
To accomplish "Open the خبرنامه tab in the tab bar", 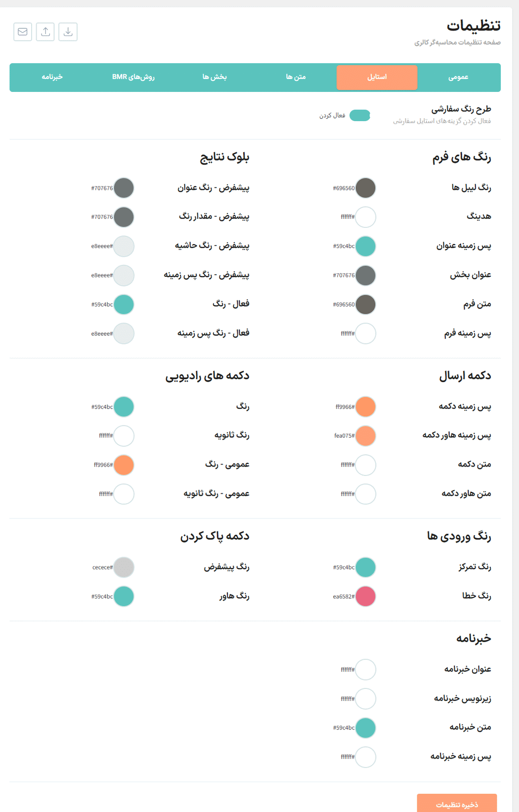I will (52, 77).
